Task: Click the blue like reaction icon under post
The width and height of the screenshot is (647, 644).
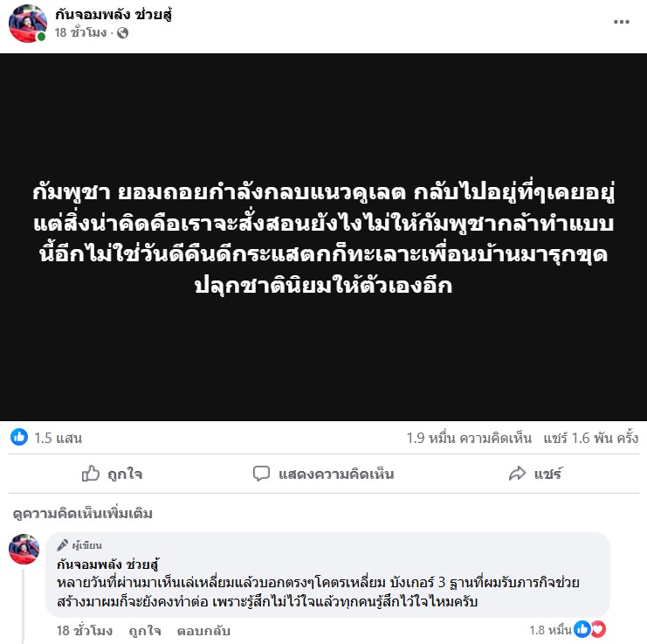Action: [19, 437]
